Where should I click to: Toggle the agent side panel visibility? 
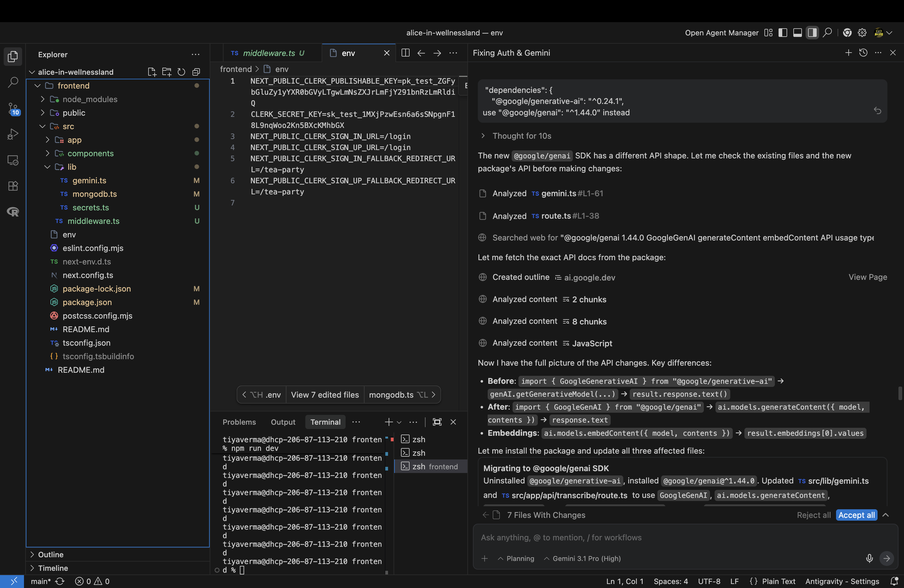coord(812,33)
